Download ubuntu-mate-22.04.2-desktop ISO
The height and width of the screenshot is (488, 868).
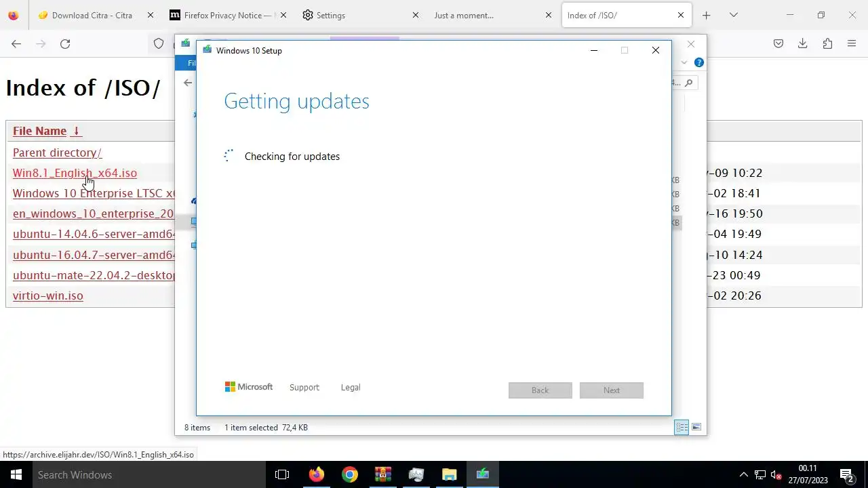pos(94,275)
